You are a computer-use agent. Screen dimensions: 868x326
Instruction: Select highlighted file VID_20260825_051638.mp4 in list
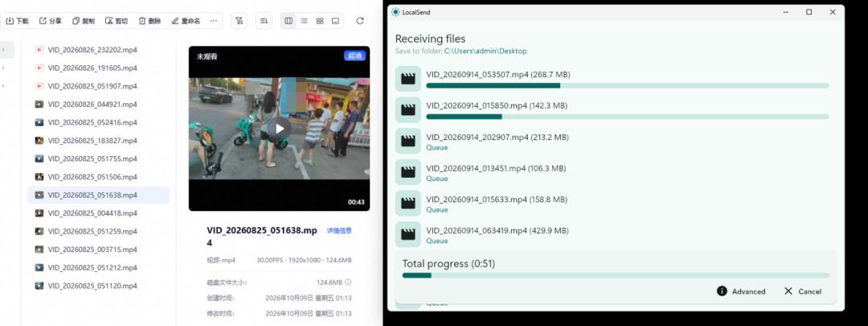[99, 195]
